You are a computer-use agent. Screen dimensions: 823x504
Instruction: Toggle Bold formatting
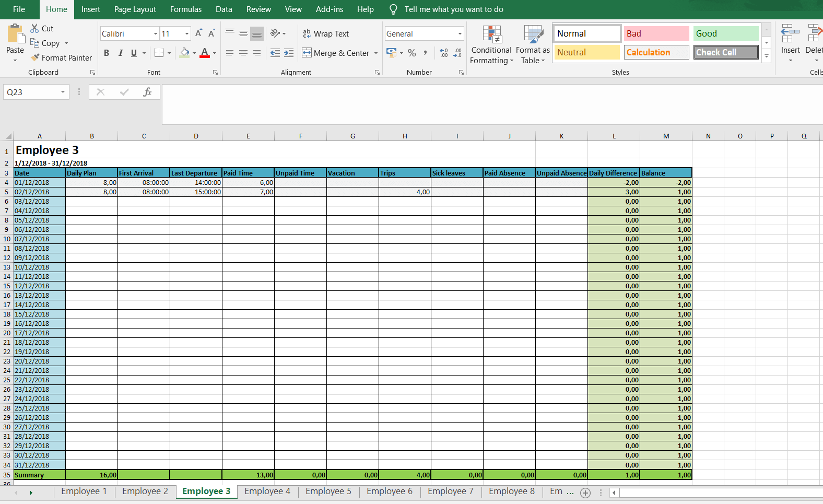click(107, 53)
